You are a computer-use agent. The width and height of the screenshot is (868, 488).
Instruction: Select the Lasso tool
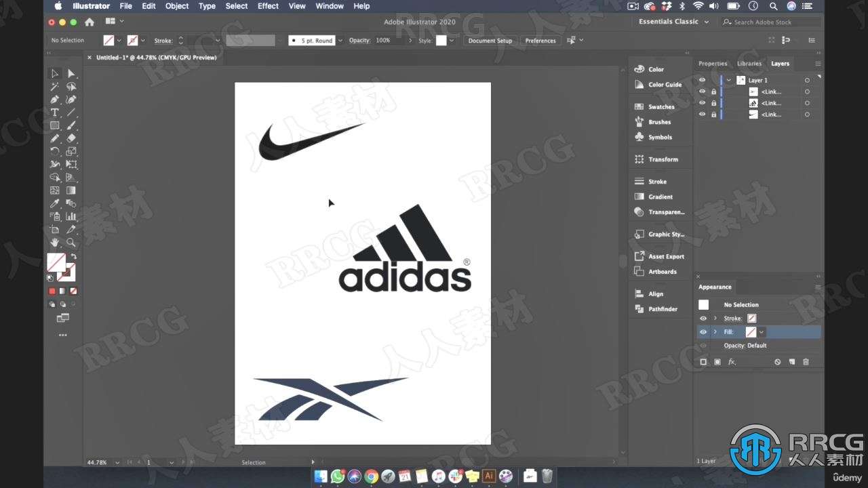[71, 87]
